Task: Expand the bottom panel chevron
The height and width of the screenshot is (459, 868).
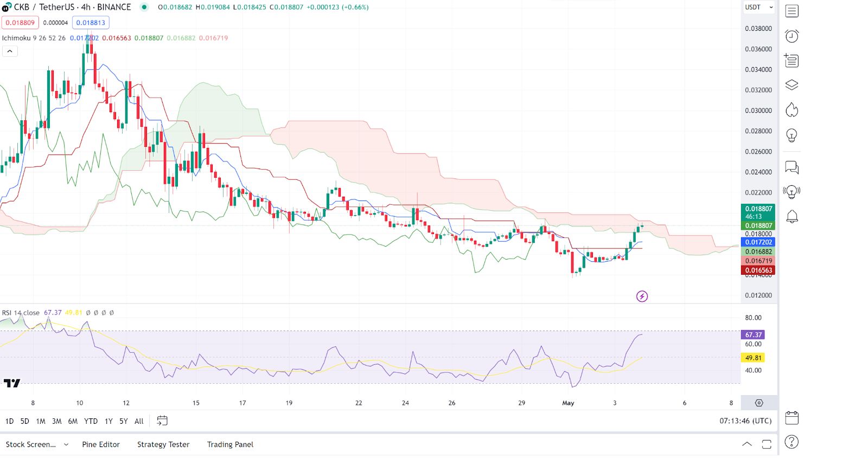Action: tap(747, 444)
